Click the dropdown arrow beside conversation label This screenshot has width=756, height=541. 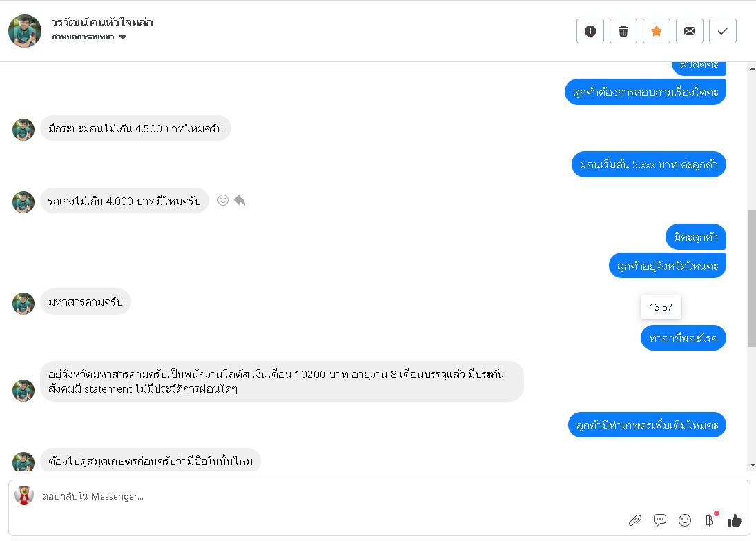point(123,37)
